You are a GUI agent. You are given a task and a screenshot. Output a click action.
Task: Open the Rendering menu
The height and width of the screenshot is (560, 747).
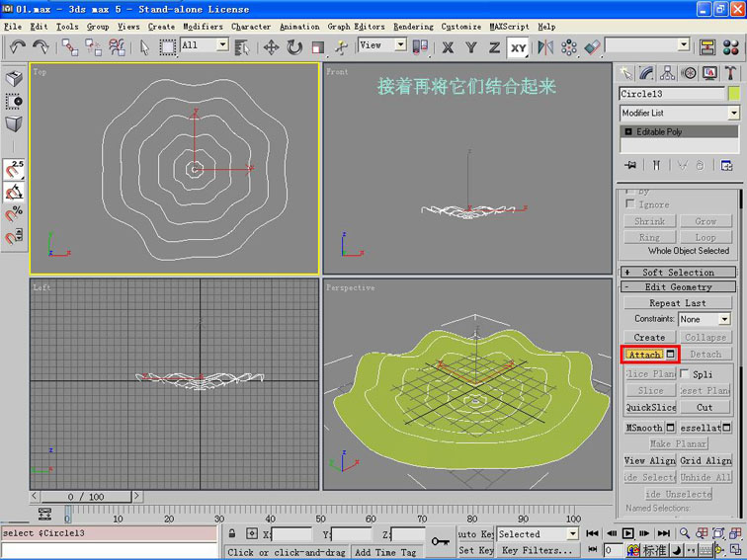(x=413, y=27)
